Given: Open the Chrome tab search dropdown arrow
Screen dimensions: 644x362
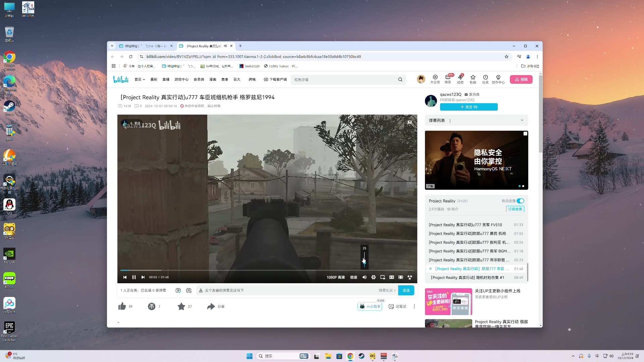Looking at the screenshot, I should [x=112, y=46].
